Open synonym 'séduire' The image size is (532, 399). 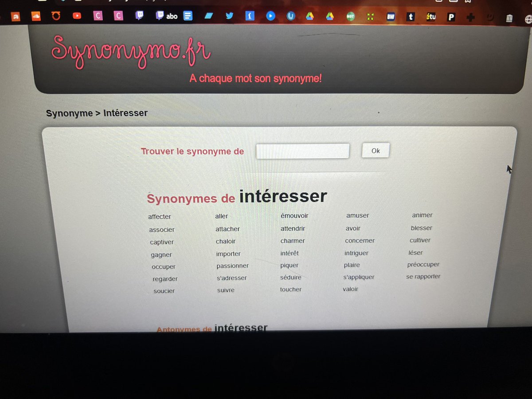(x=291, y=278)
